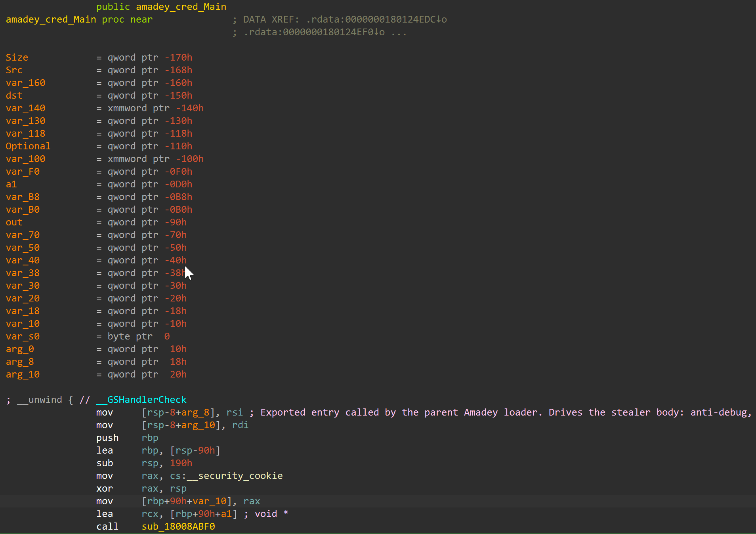
Task: Jump to __GSHandlerCheck reference
Action: (x=141, y=400)
